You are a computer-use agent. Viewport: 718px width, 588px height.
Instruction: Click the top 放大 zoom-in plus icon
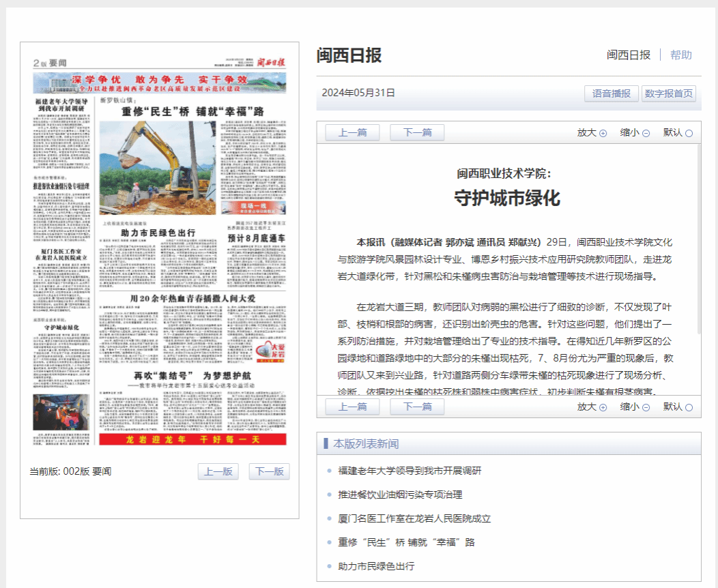pyautogui.click(x=603, y=134)
